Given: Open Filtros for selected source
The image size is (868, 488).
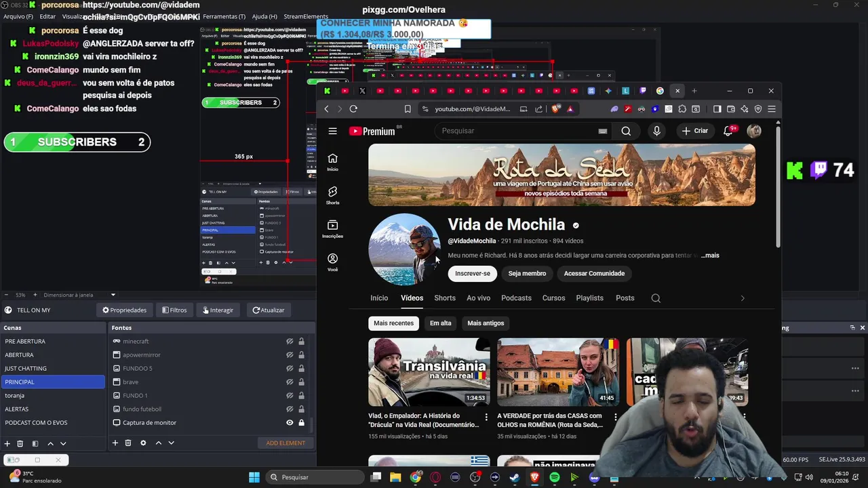Looking at the screenshot, I should click(x=174, y=310).
